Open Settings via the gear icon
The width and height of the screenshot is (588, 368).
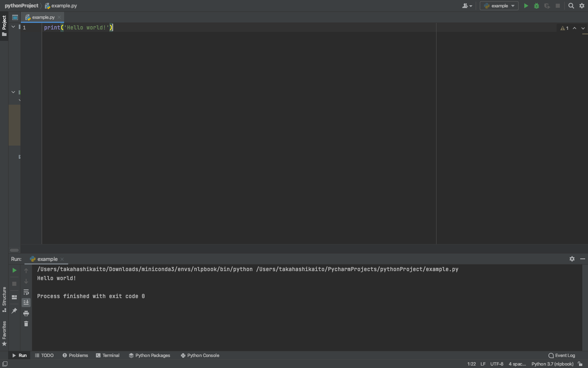[581, 6]
